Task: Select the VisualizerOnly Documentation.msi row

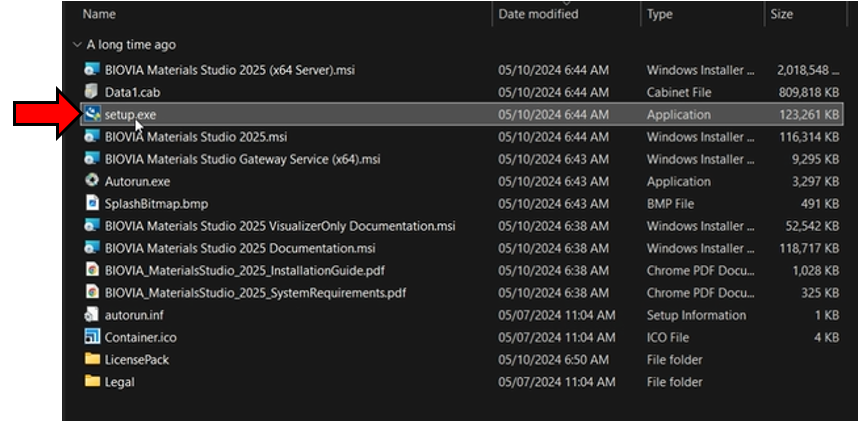Action: [280, 226]
